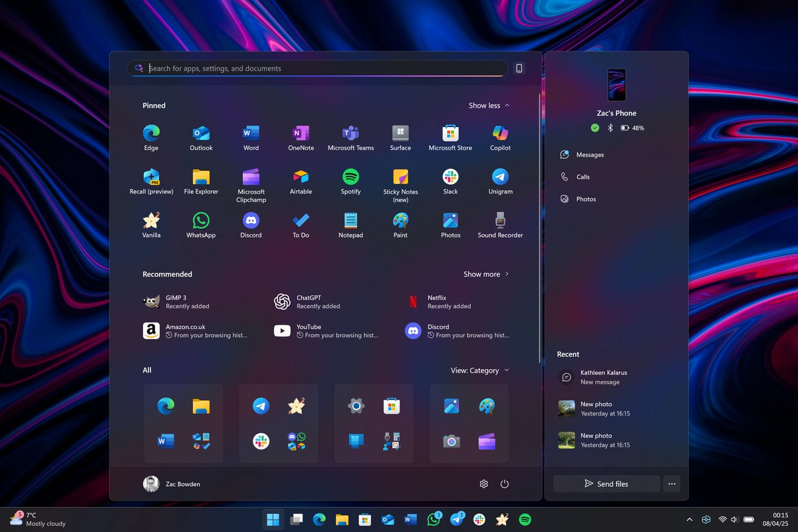The width and height of the screenshot is (798, 532).
Task: Focus the search apps and settings box
Action: coord(318,68)
